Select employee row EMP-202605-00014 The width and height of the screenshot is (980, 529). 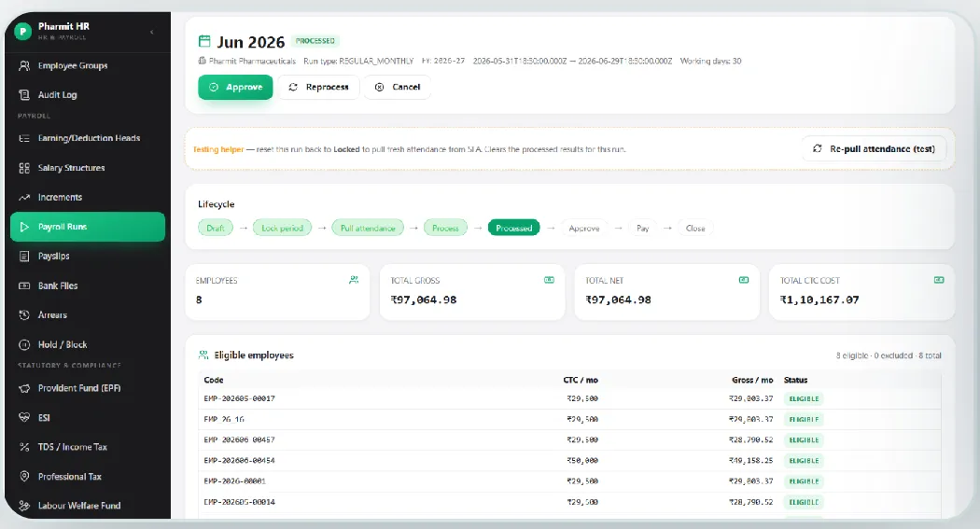[x=569, y=502]
